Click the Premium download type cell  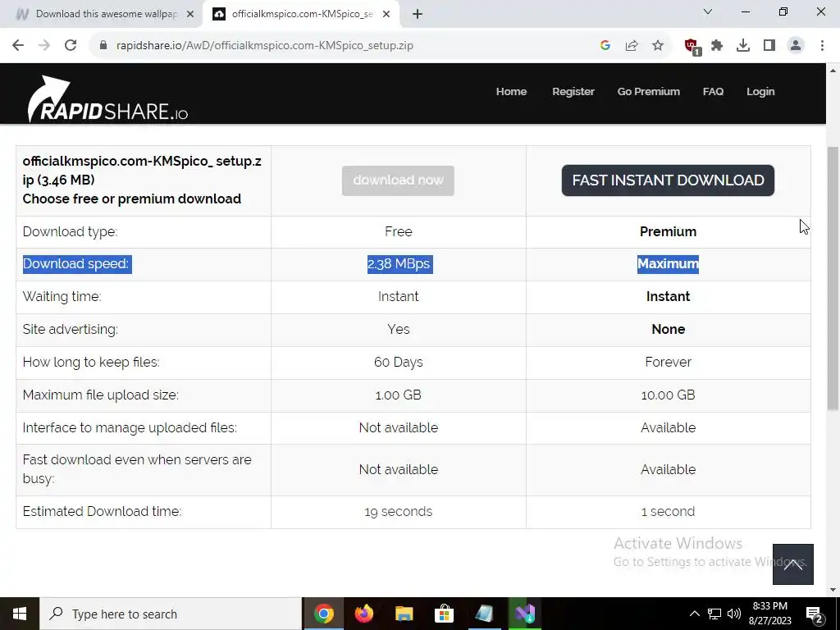668,231
